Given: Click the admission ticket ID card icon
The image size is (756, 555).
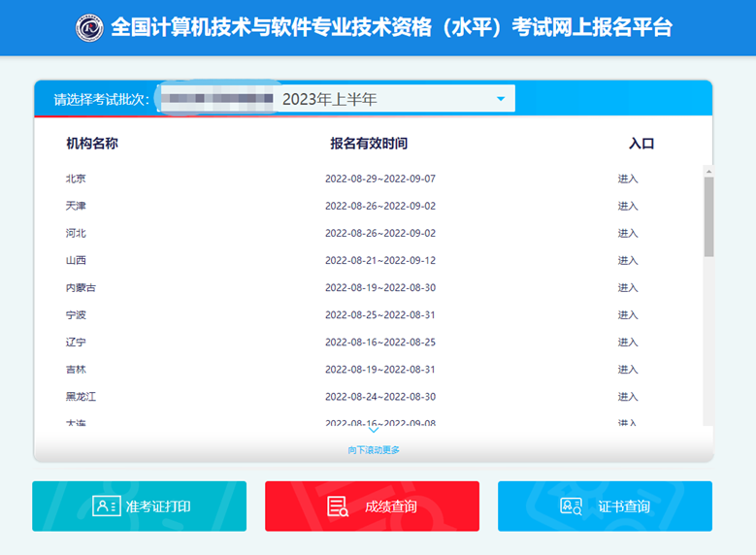Looking at the screenshot, I should coord(106,506).
